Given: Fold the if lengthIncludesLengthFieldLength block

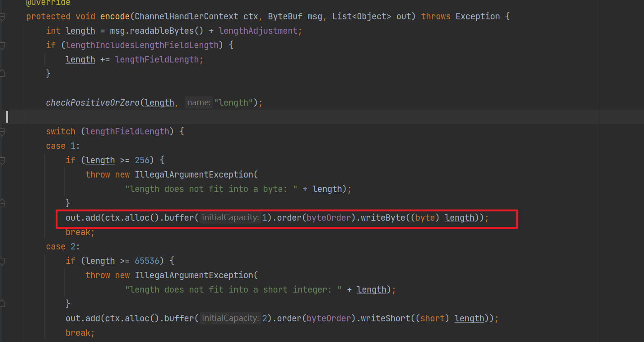Looking at the screenshot, I should tap(2, 45).
